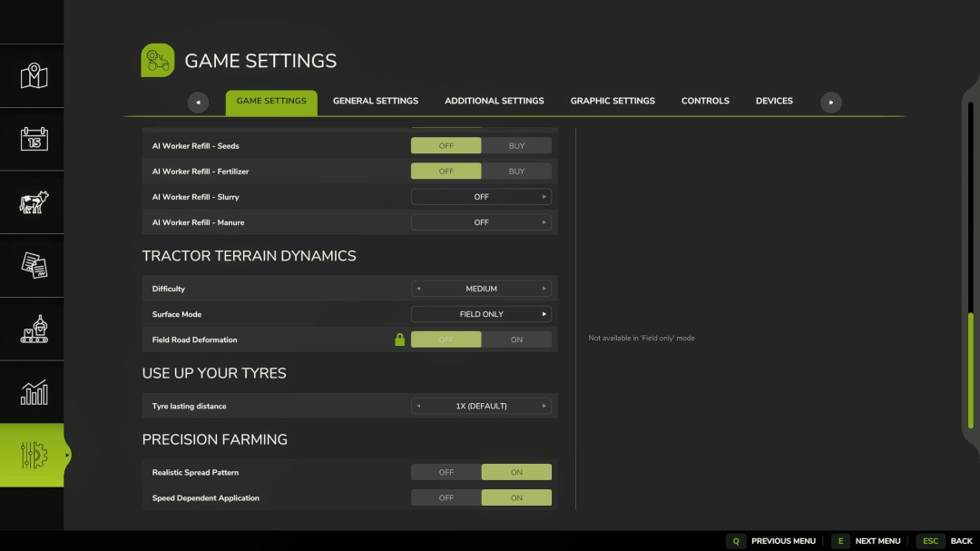
Task: Turn Realistic Spread Pattern OFF
Action: point(446,472)
